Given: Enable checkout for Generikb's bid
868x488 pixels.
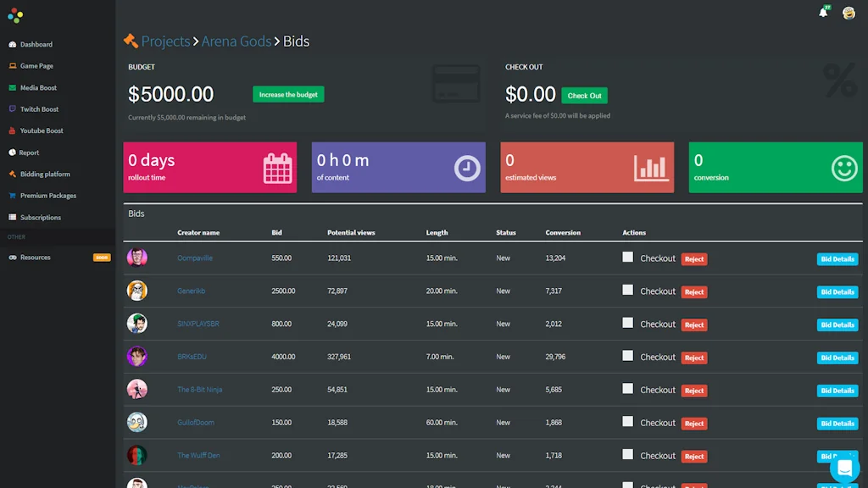Looking at the screenshot, I should coord(627,291).
